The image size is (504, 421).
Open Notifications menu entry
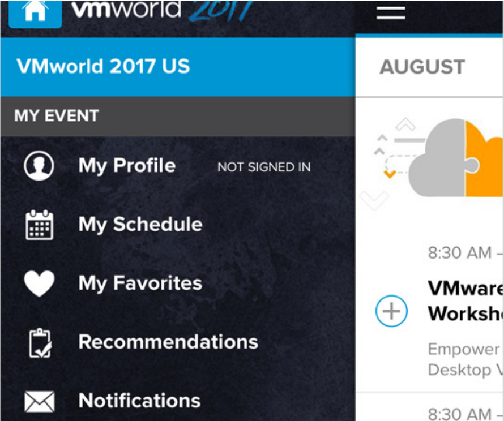pos(139,401)
